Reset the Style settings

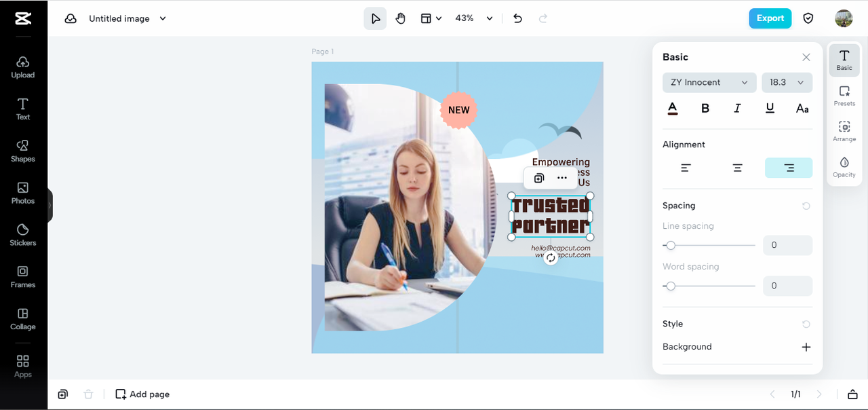coord(806,324)
